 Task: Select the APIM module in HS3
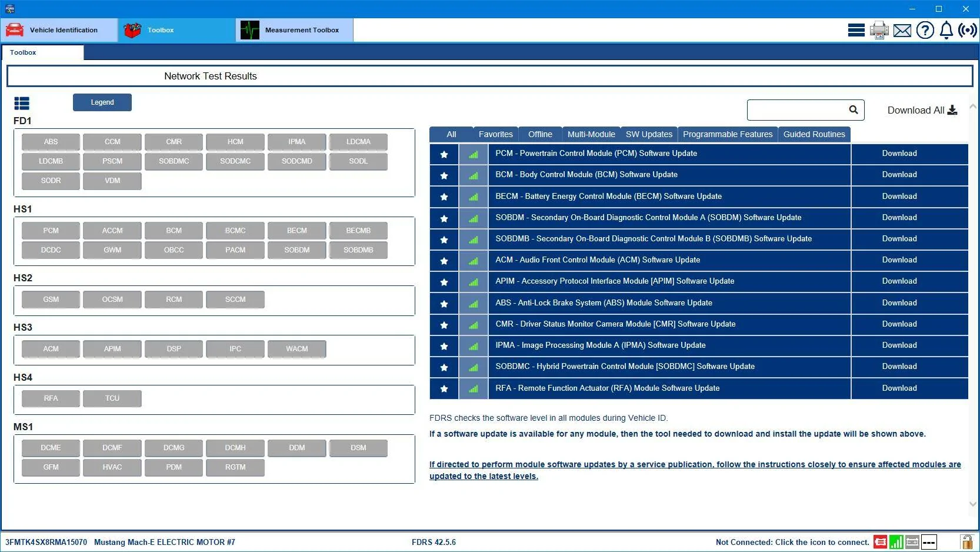pyautogui.click(x=112, y=349)
